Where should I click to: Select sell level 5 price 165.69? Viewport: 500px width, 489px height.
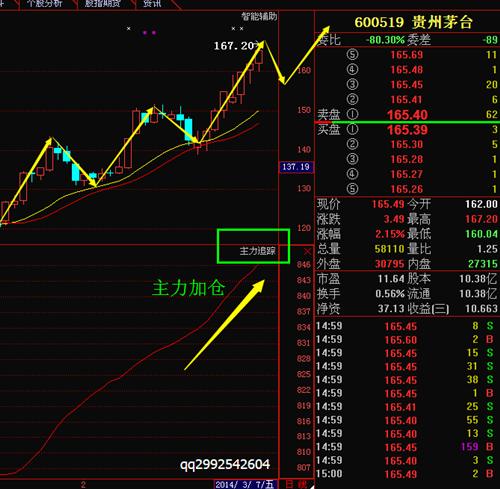tap(406, 55)
